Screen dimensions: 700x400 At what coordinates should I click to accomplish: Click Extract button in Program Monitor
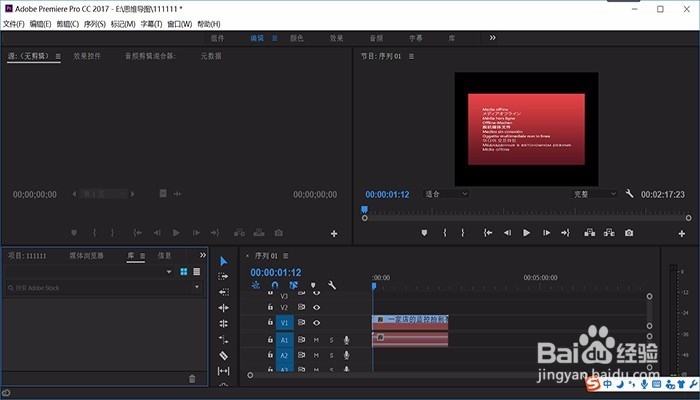(x=609, y=233)
